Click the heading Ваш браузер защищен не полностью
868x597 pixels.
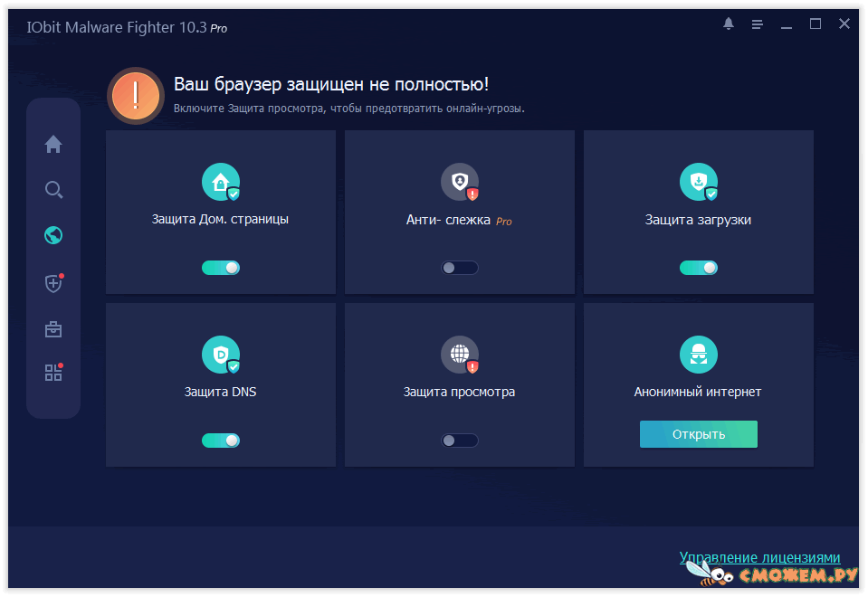[x=331, y=84]
